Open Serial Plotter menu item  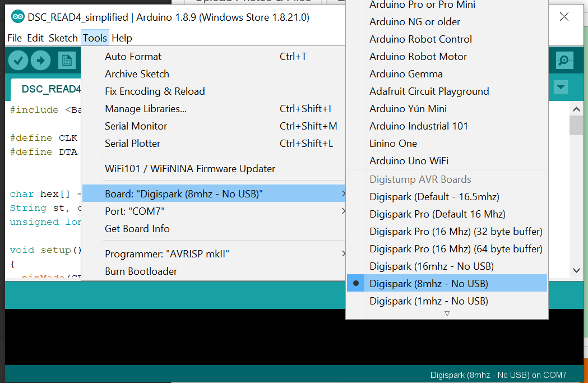tap(214, 144)
